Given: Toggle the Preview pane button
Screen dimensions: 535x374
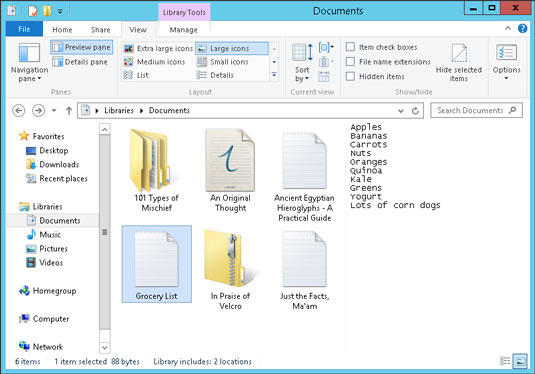Looking at the screenshot, I should click(x=82, y=47).
